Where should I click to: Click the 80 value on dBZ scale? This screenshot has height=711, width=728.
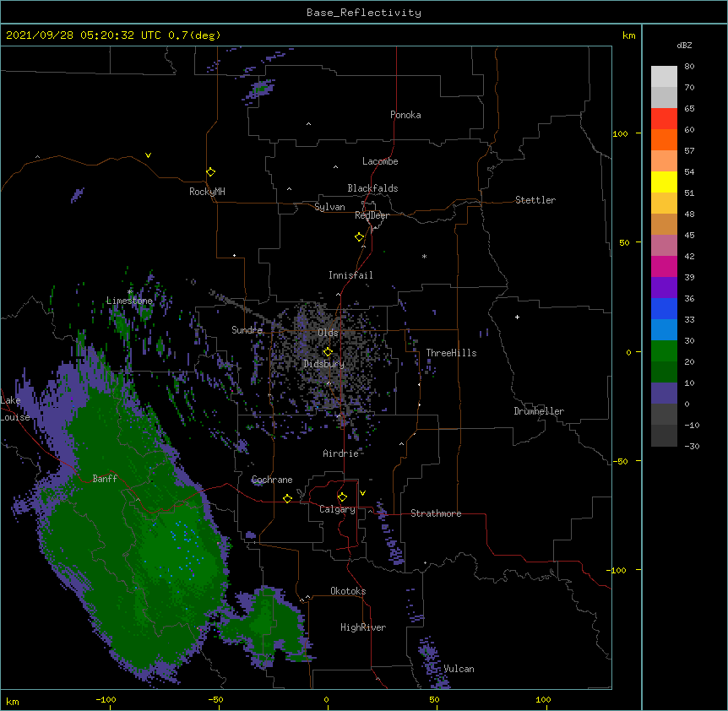[x=689, y=67]
